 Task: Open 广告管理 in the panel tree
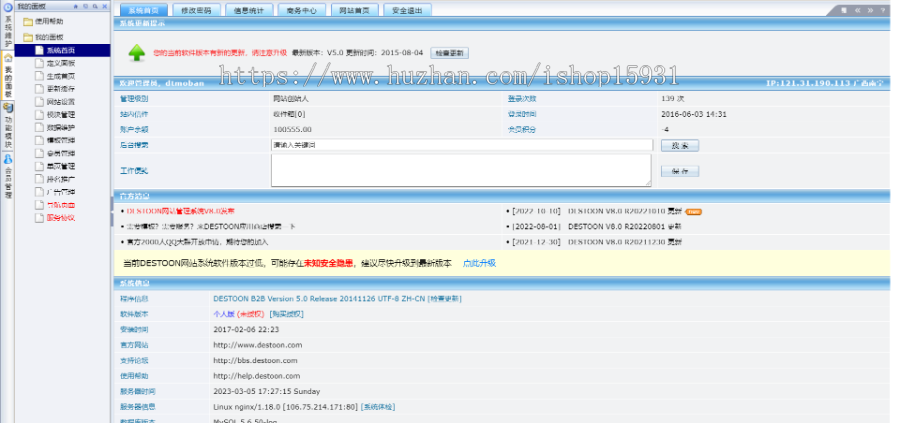(x=61, y=192)
